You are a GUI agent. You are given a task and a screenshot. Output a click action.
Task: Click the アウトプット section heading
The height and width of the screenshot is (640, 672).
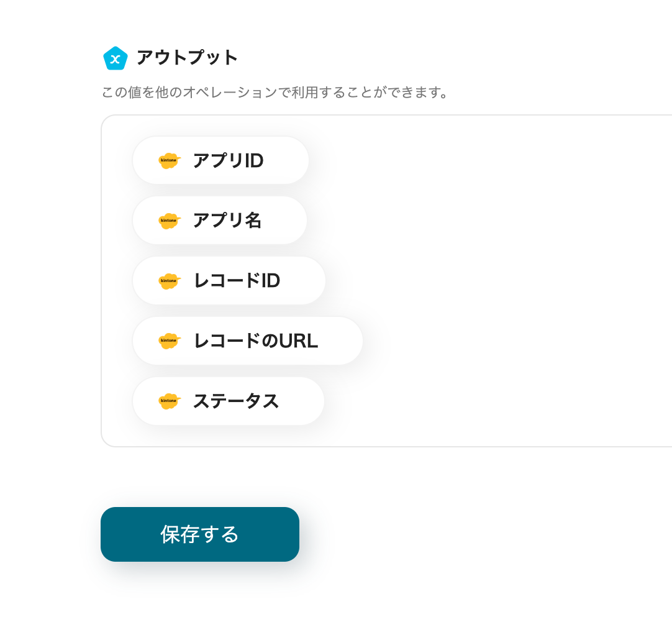pyautogui.click(x=186, y=58)
